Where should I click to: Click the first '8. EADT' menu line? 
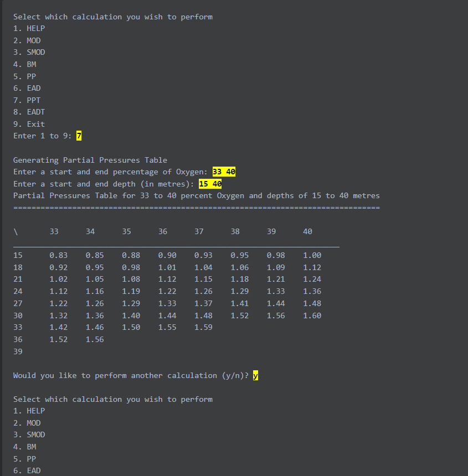click(x=29, y=112)
